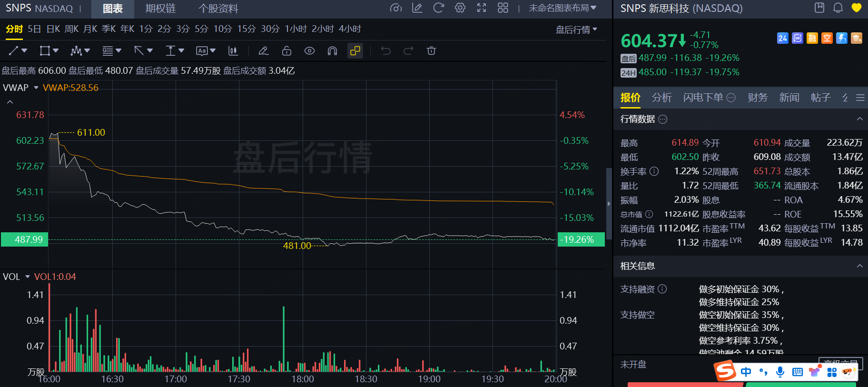Open the quote panel tab list menu

(x=860, y=98)
